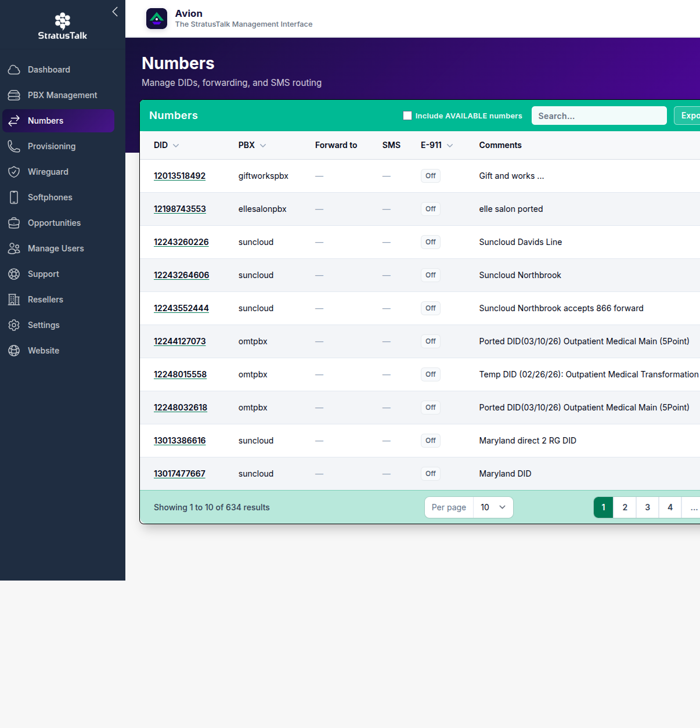The height and width of the screenshot is (728, 700).
Task: Toggle E-911 Off for 12248015558
Action: [x=431, y=374]
